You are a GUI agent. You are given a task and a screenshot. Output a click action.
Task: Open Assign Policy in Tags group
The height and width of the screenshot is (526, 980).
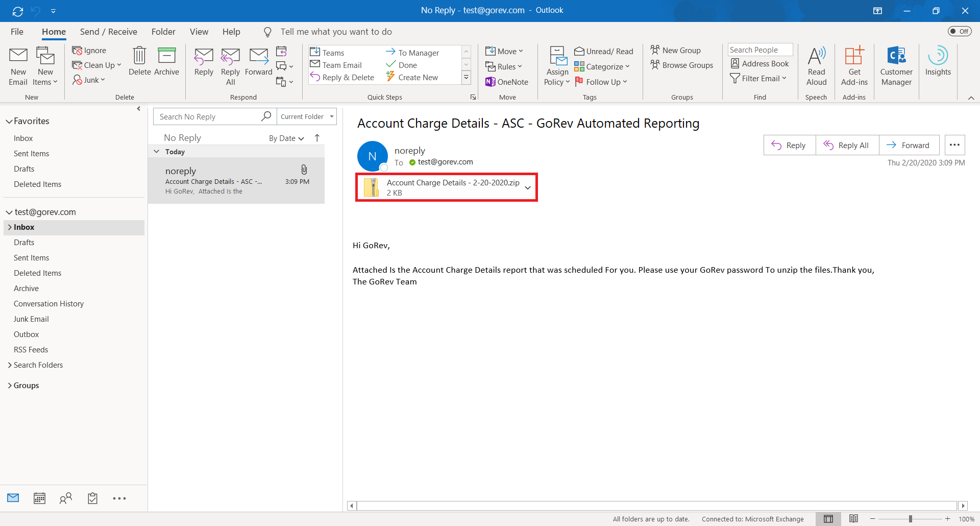tap(557, 66)
